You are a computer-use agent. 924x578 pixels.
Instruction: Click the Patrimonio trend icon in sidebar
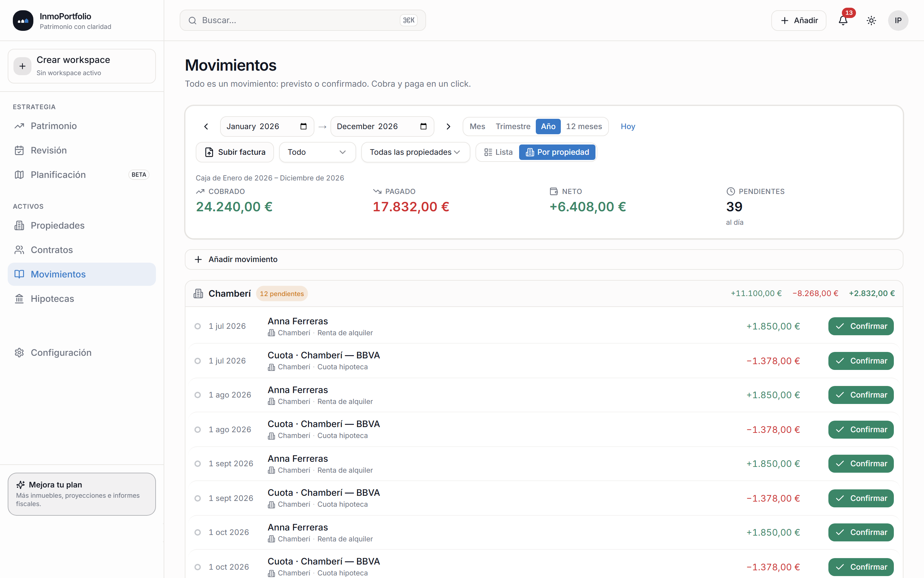[19, 126]
